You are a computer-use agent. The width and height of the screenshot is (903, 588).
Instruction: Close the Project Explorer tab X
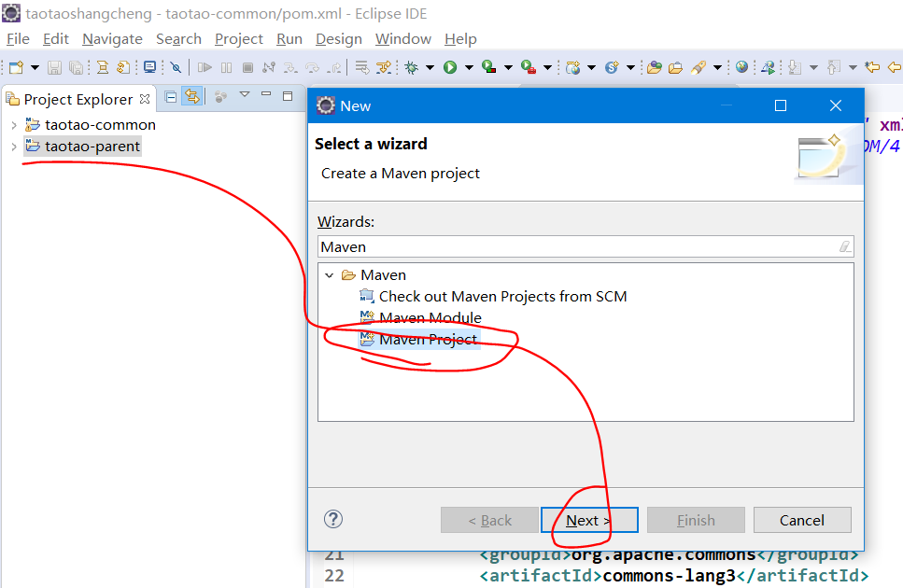click(145, 99)
